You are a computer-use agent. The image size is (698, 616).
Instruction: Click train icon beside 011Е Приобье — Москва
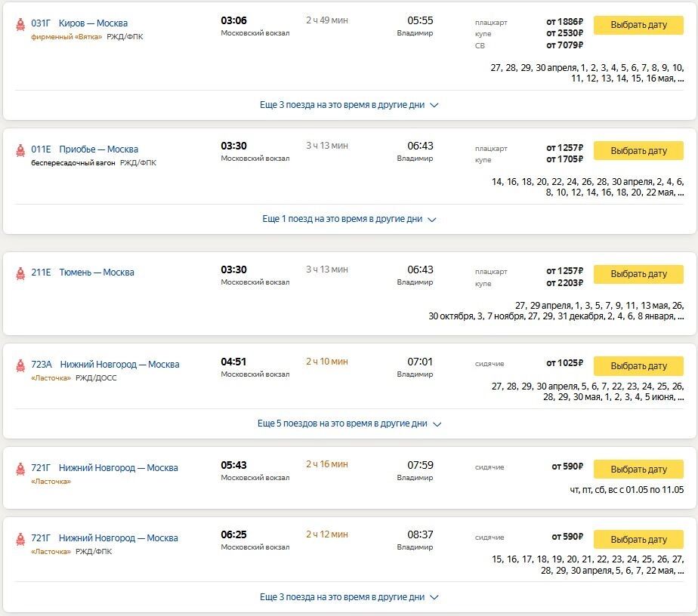[x=20, y=150]
